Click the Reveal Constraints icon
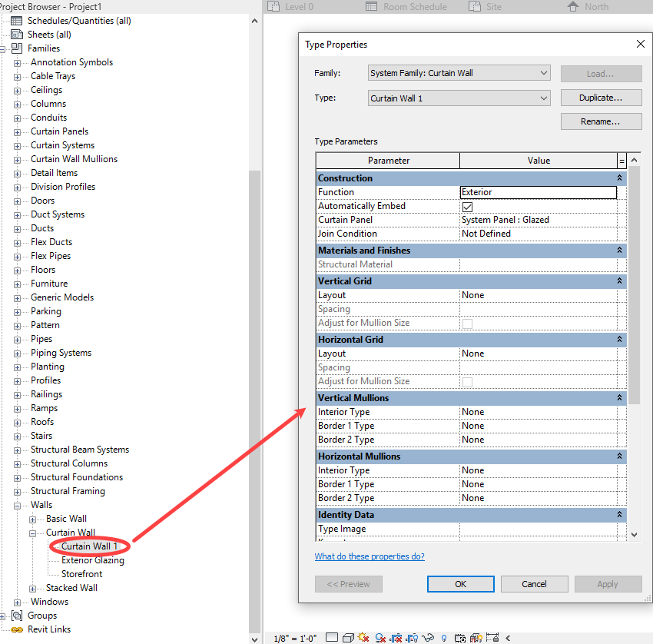653x644 pixels. 492,637
